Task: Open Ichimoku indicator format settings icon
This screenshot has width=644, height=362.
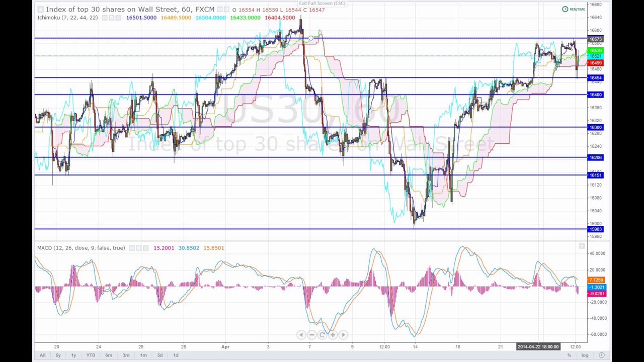Action: (x=111, y=18)
